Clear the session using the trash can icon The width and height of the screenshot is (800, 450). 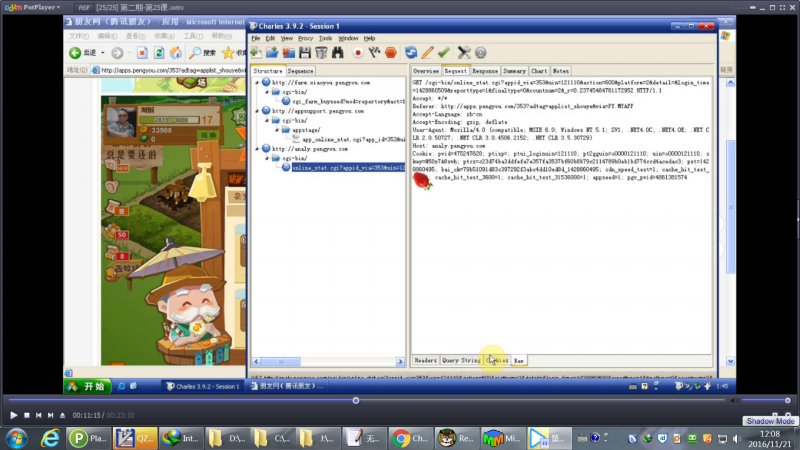(x=321, y=53)
